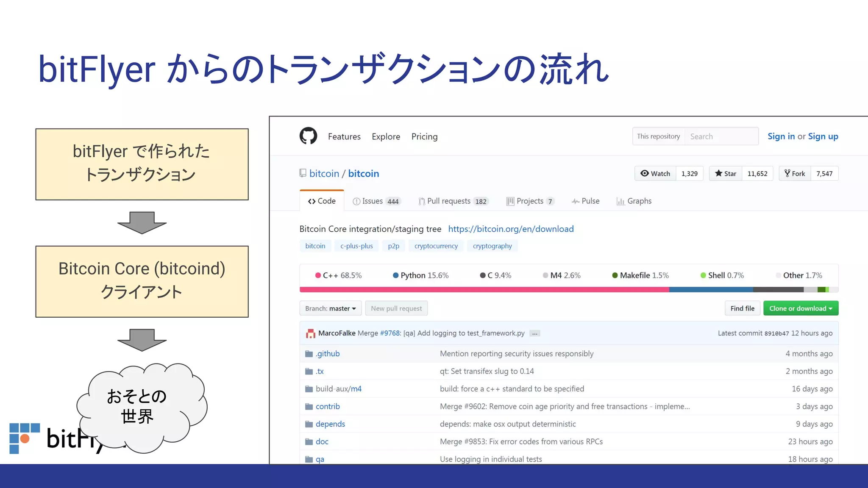The height and width of the screenshot is (488, 868).
Task: Click the blue Python segment of language bar
Action: tap(711, 290)
